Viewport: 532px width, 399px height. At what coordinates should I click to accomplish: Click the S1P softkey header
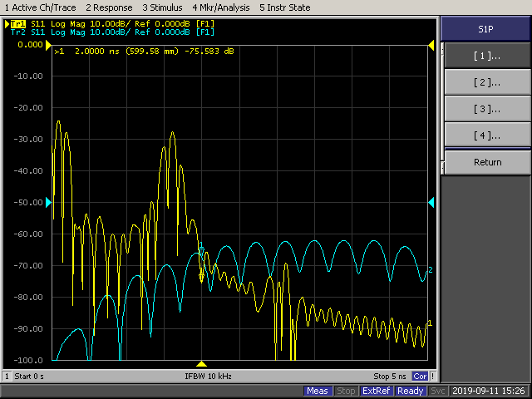(485, 29)
